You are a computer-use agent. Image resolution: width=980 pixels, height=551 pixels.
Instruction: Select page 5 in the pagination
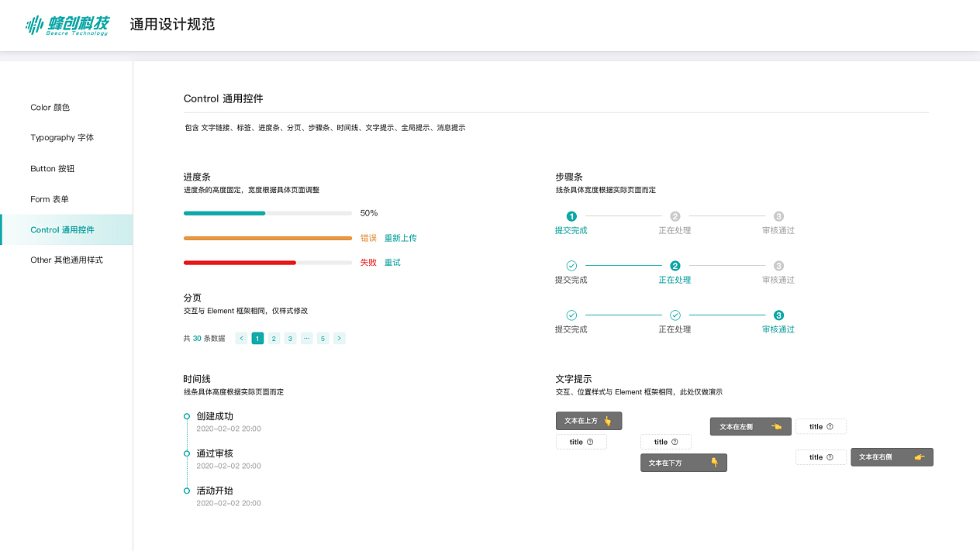[323, 338]
